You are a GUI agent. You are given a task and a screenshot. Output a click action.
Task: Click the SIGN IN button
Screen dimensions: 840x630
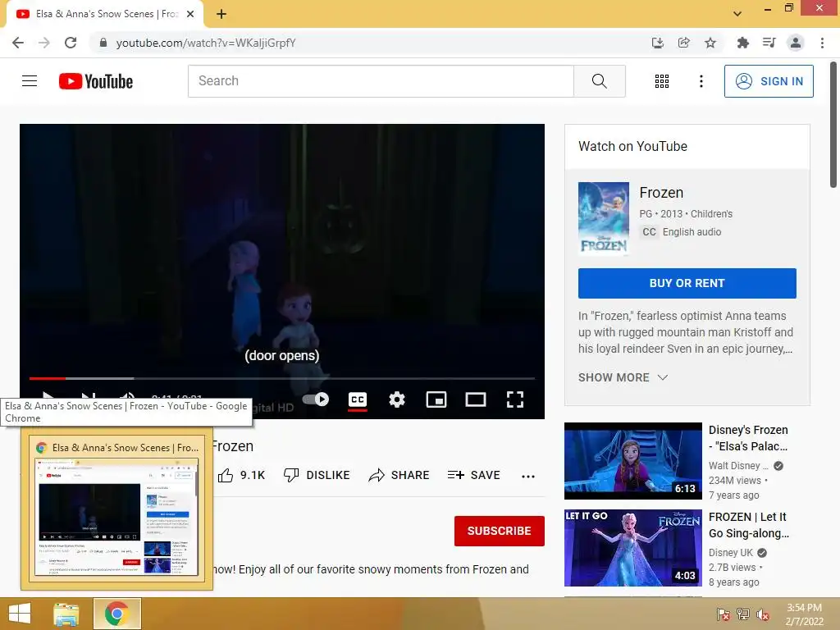[x=768, y=81]
